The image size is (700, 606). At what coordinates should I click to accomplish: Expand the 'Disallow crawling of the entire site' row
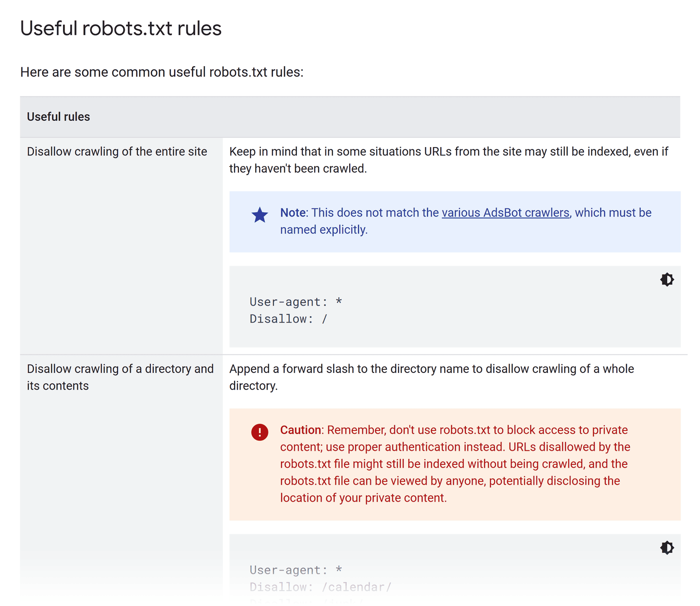click(117, 151)
